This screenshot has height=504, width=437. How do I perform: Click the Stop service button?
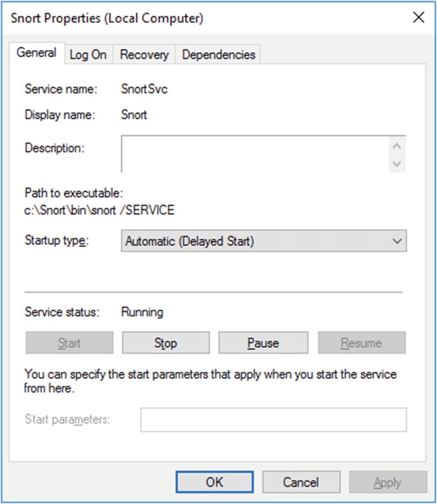tap(166, 343)
